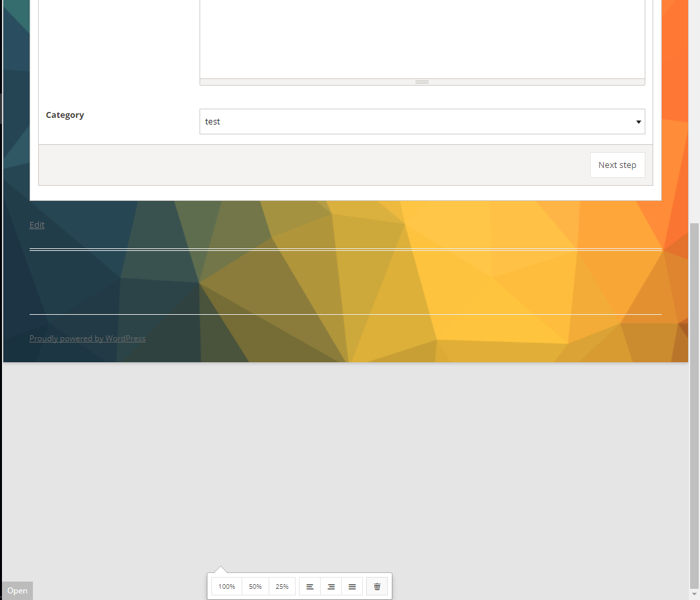The image size is (700, 600).
Task: Grab the textarea resize handle bar
Action: (422, 82)
